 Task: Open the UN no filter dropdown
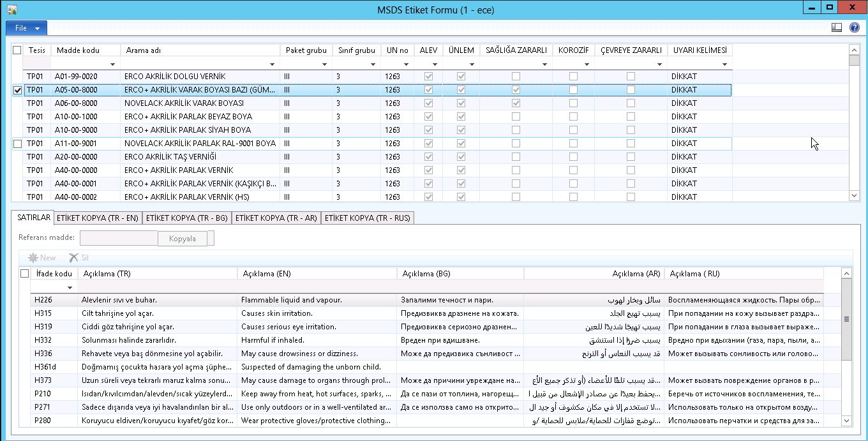[x=407, y=64]
